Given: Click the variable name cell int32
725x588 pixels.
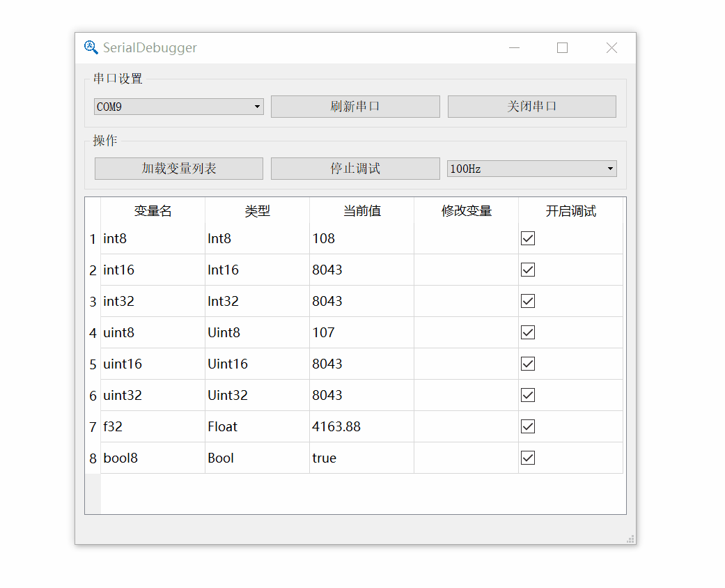Looking at the screenshot, I should click(x=153, y=301).
